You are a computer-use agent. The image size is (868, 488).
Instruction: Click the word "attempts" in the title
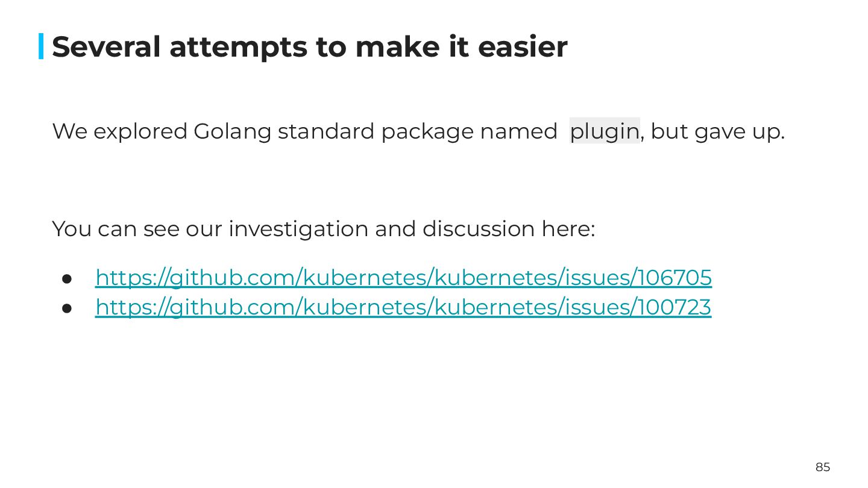pyautogui.click(x=237, y=47)
